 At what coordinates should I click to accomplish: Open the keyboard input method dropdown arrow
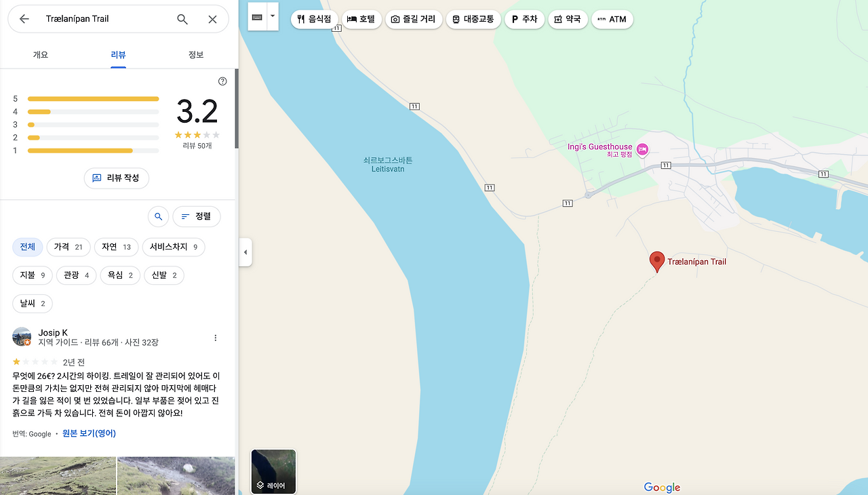[x=273, y=16]
